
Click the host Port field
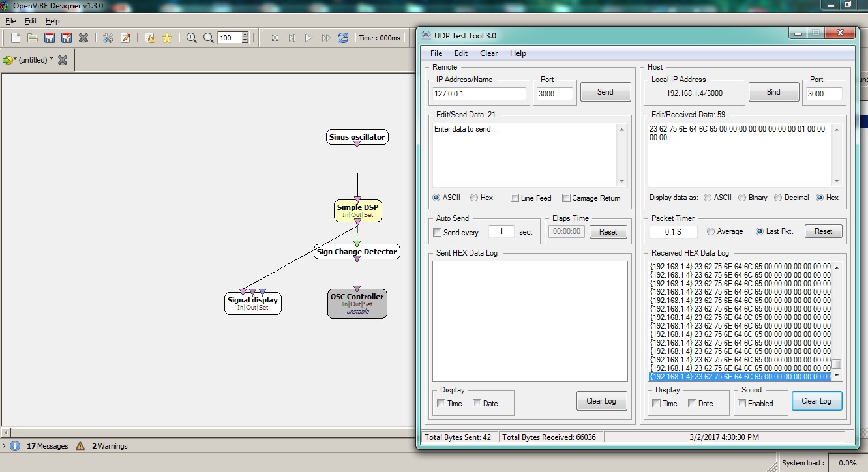pyautogui.click(x=824, y=94)
